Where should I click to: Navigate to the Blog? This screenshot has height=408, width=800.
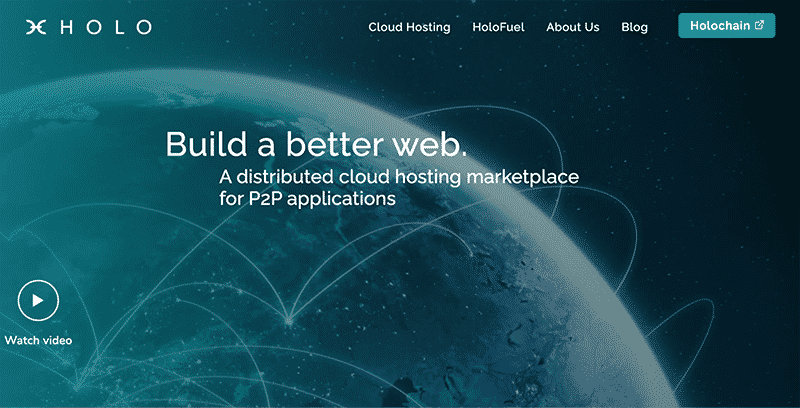pyautogui.click(x=634, y=27)
